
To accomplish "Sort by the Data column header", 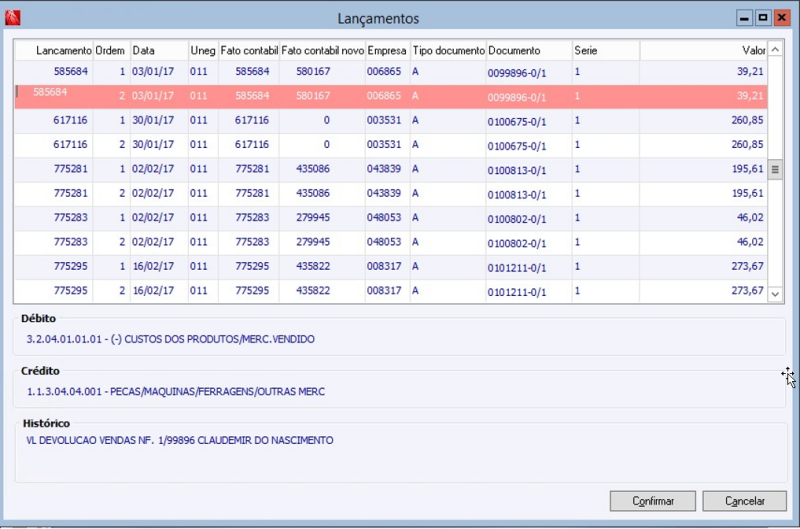I will [x=159, y=51].
